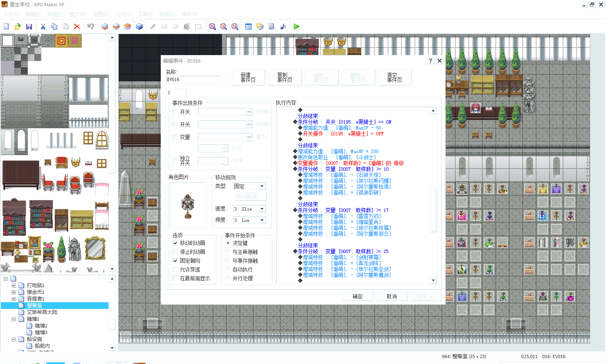606x364 pixels.
Task: Pick the Ellipse drawing tool
Action: pyautogui.click(x=175, y=26)
